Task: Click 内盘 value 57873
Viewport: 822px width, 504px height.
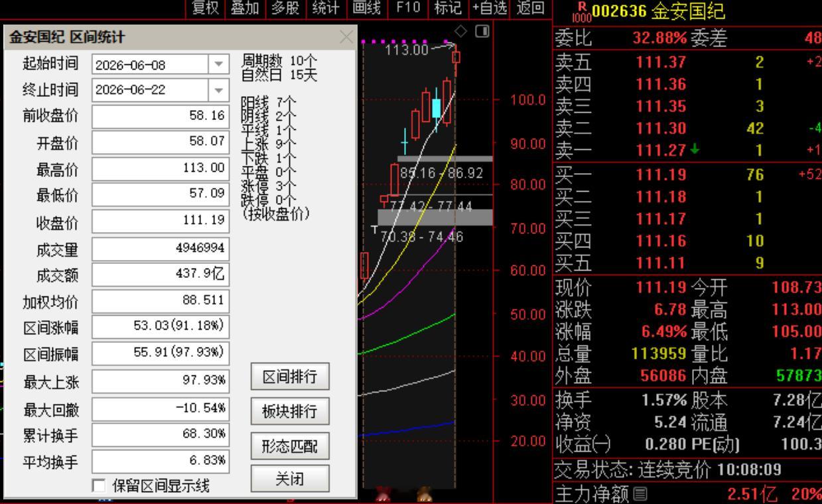Action: click(799, 376)
